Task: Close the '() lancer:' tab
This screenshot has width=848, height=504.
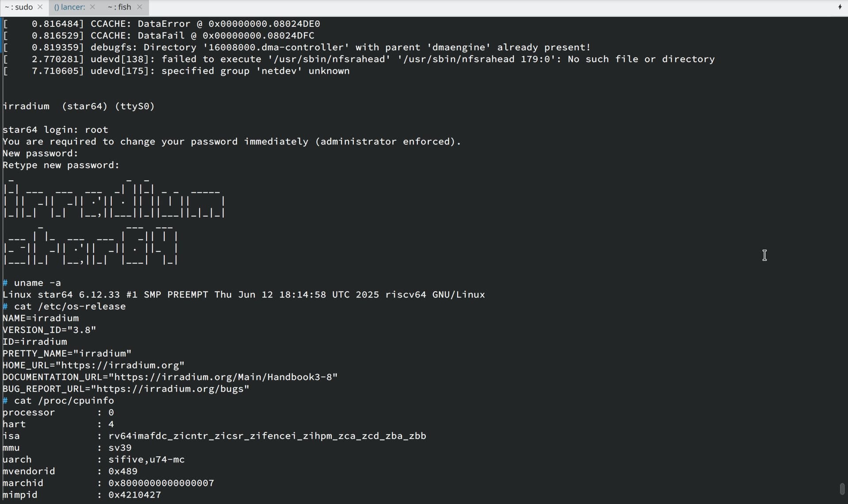Action: (92, 7)
